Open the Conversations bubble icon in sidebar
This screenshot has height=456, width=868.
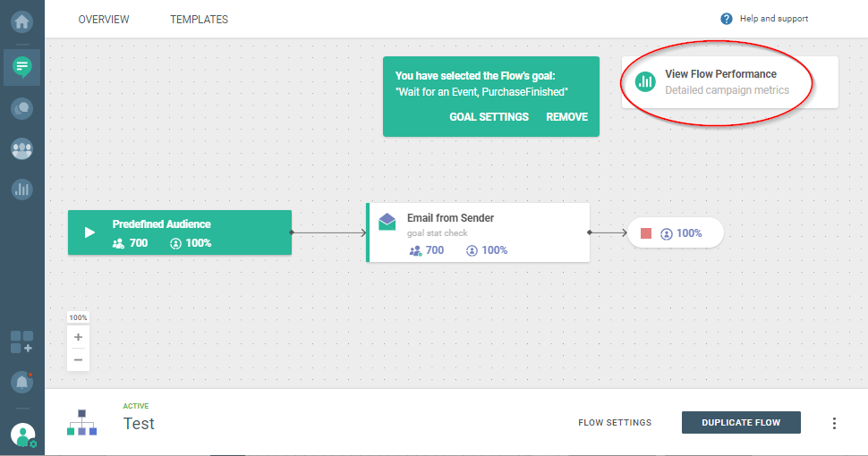point(22,108)
